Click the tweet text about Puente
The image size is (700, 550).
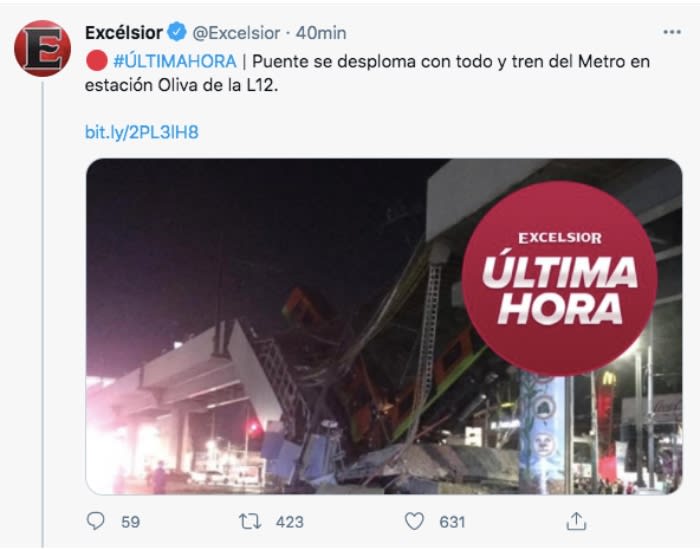tap(367, 73)
